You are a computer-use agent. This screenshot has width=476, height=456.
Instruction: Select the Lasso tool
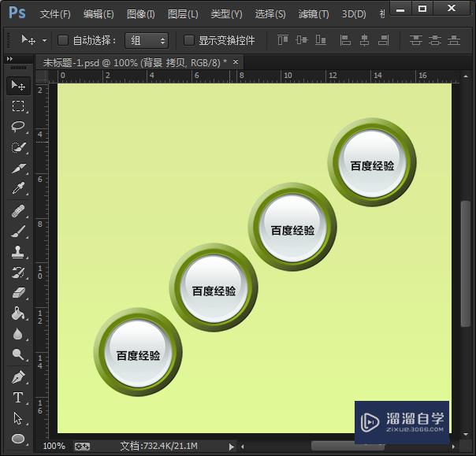(x=18, y=126)
